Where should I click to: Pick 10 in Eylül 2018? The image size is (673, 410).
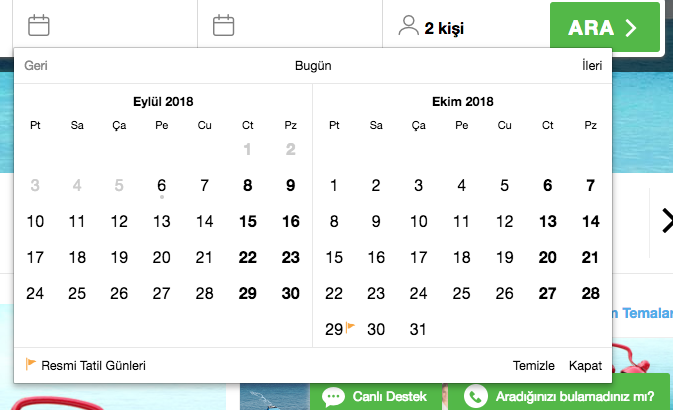tap(35, 222)
